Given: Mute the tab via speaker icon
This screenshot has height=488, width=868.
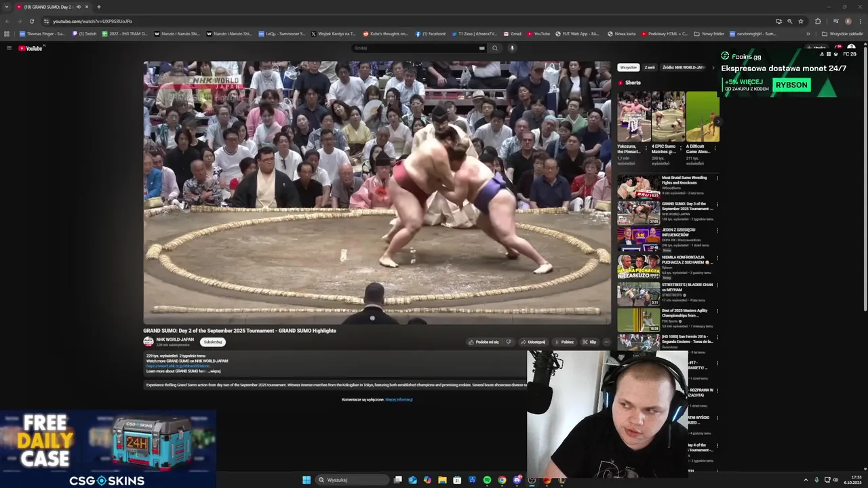Looking at the screenshot, I should [x=78, y=7].
